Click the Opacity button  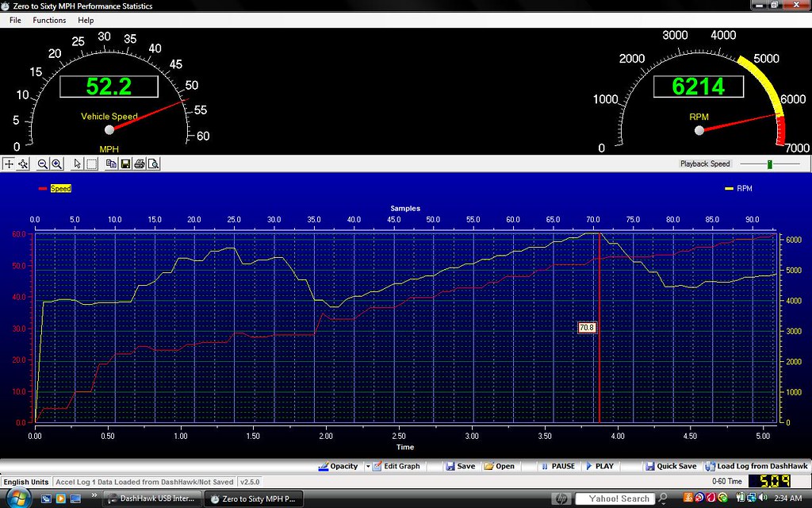click(x=338, y=466)
